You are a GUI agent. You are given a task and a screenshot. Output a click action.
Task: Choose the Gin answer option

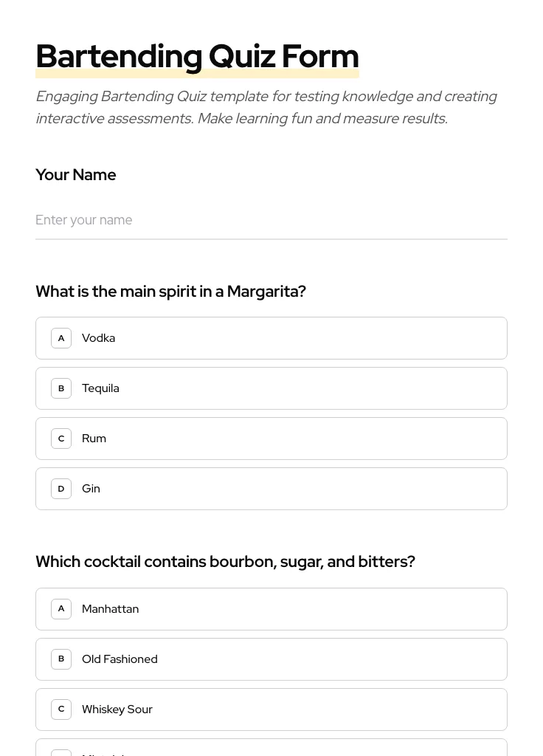pyautogui.click(x=271, y=488)
